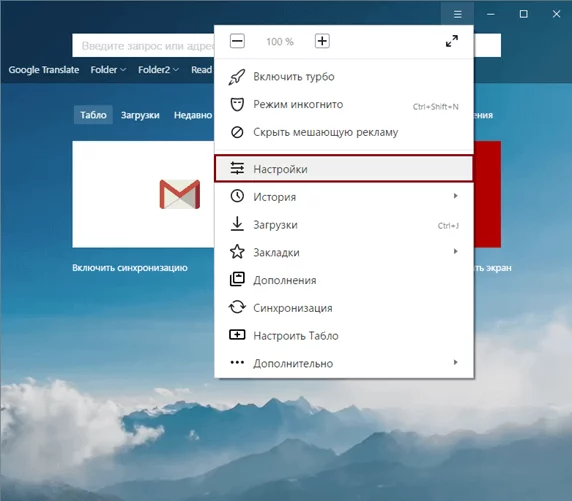Expand the История submenu arrow
This screenshot has width=572, height=501.
tap(455, 196)
